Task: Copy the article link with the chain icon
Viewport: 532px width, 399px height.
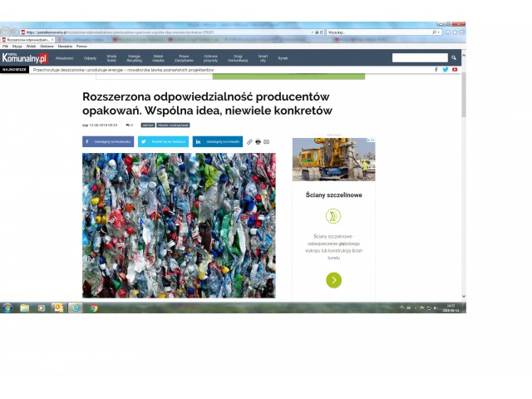Action: tap(249, 142)
